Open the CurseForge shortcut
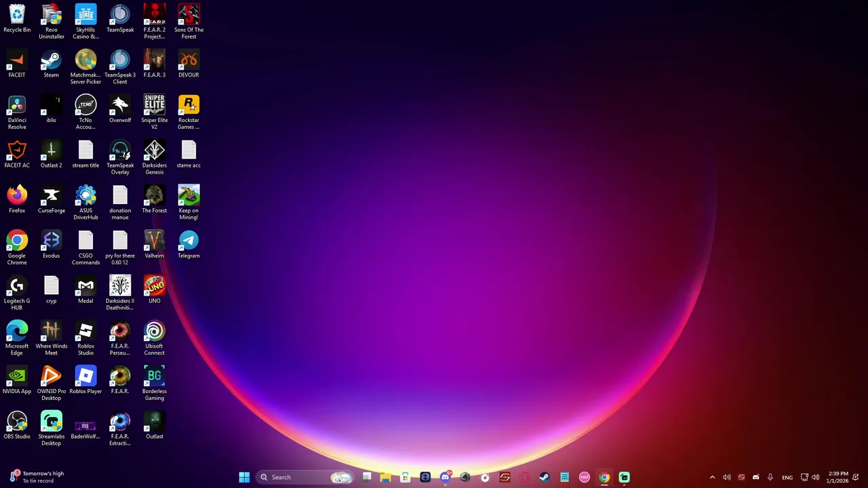 coord(52,200)
